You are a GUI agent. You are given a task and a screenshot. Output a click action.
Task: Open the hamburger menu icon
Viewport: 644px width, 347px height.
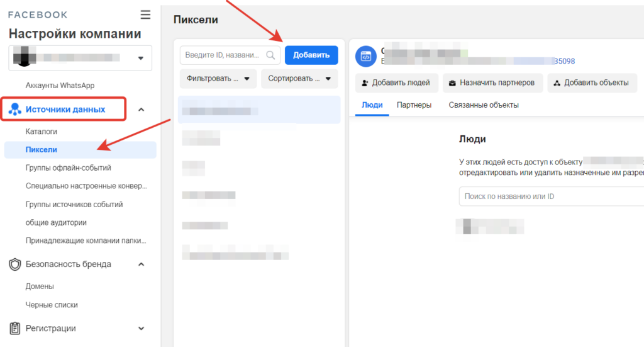[x=145, y=14]
